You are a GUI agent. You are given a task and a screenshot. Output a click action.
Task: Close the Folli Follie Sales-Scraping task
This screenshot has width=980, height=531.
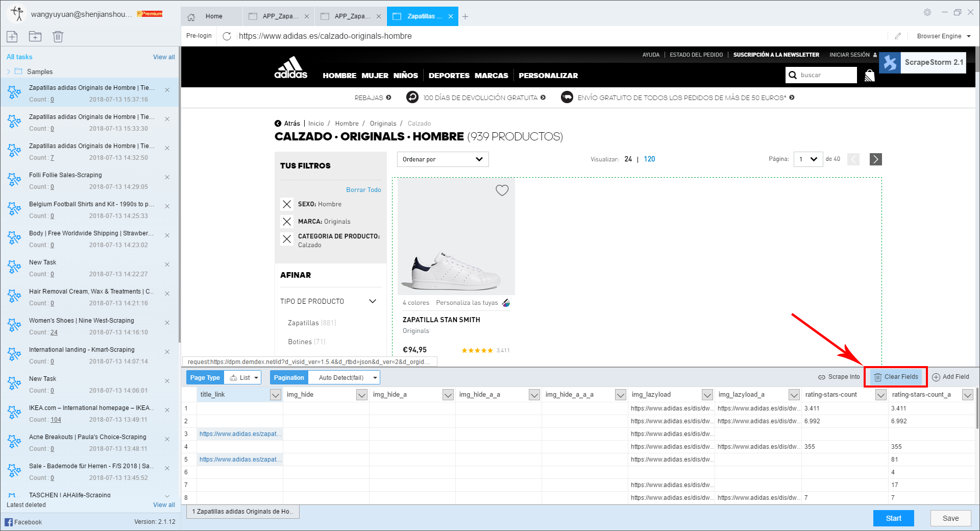coord(167,177)
